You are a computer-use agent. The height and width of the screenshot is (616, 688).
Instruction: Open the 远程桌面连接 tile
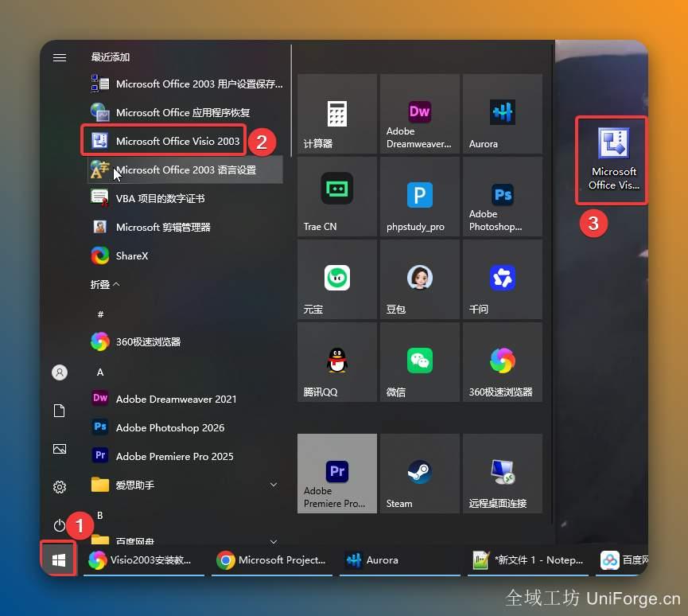503,474
